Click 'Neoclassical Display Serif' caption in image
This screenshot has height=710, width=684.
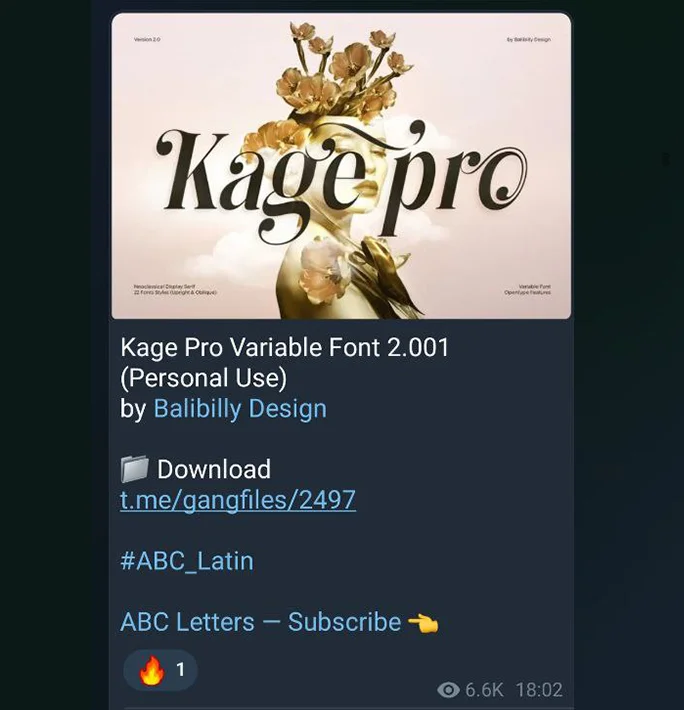click(164, 287)
